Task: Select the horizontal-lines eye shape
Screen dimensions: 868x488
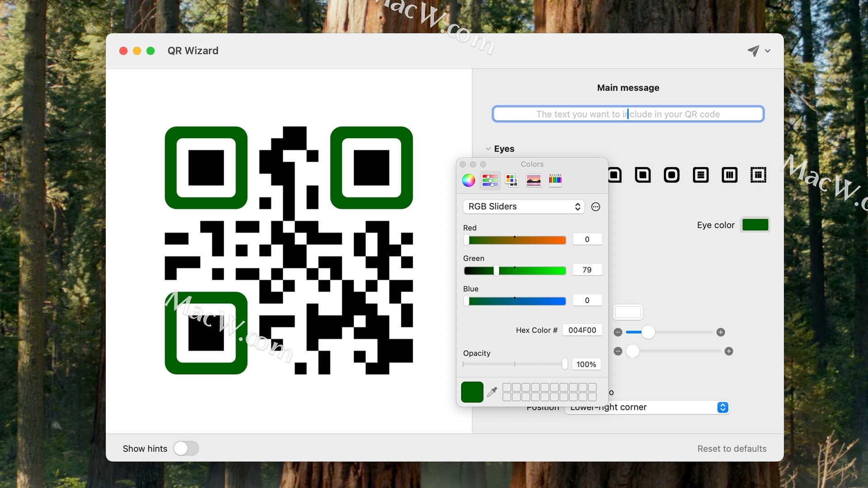Action: tap(700, 175)
